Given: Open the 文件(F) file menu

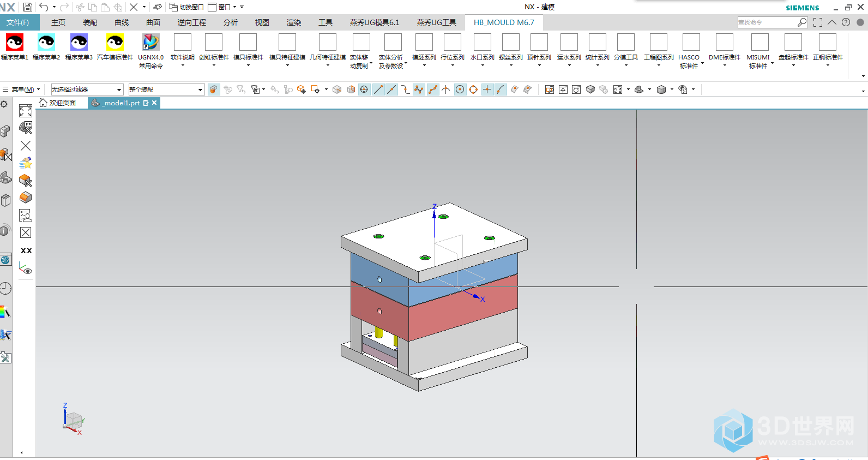Looking at the screenshot, I should (18, 22).
